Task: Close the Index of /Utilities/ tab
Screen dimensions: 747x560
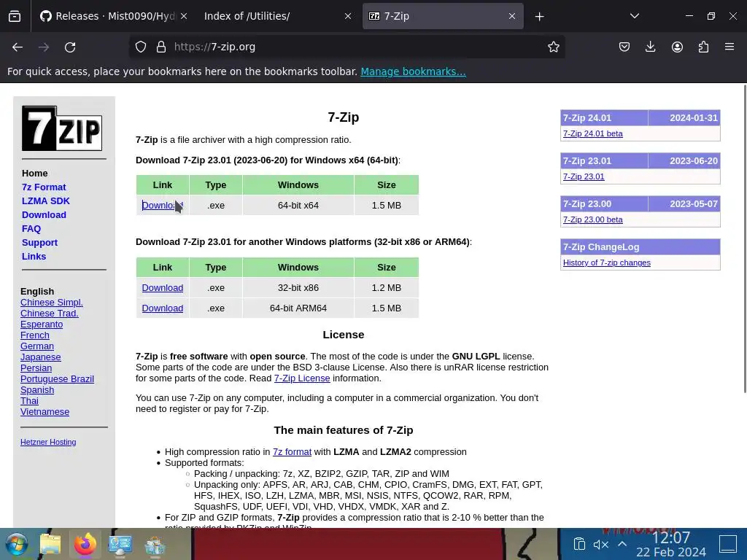Action: (348, 16)
